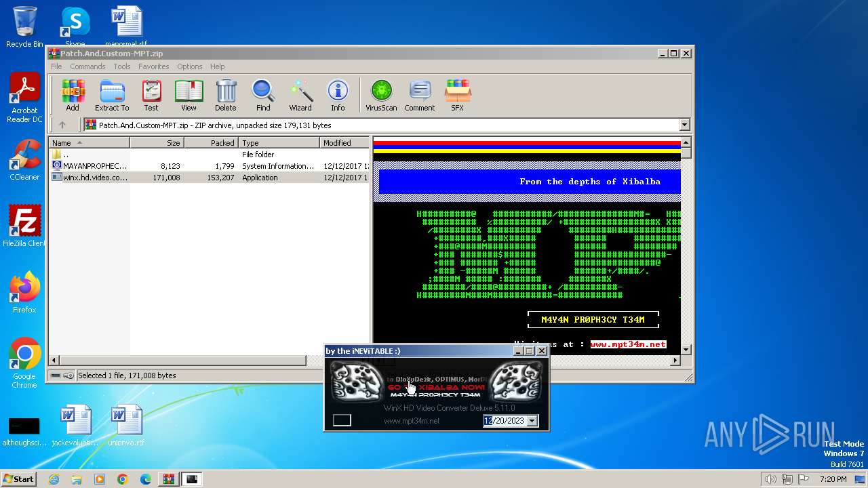Open the Favorites menu
The width and height of the screenshot is (868, 488).
point(154,66)
